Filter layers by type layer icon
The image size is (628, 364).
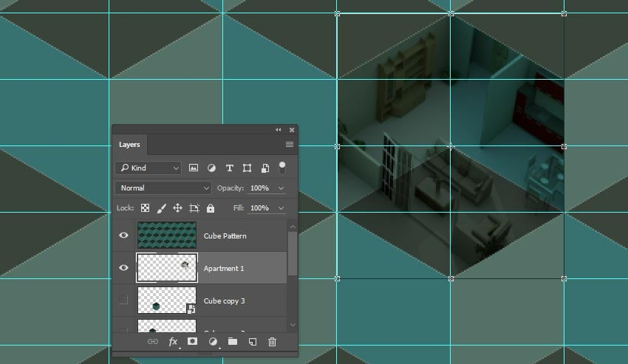pos(230,168)
